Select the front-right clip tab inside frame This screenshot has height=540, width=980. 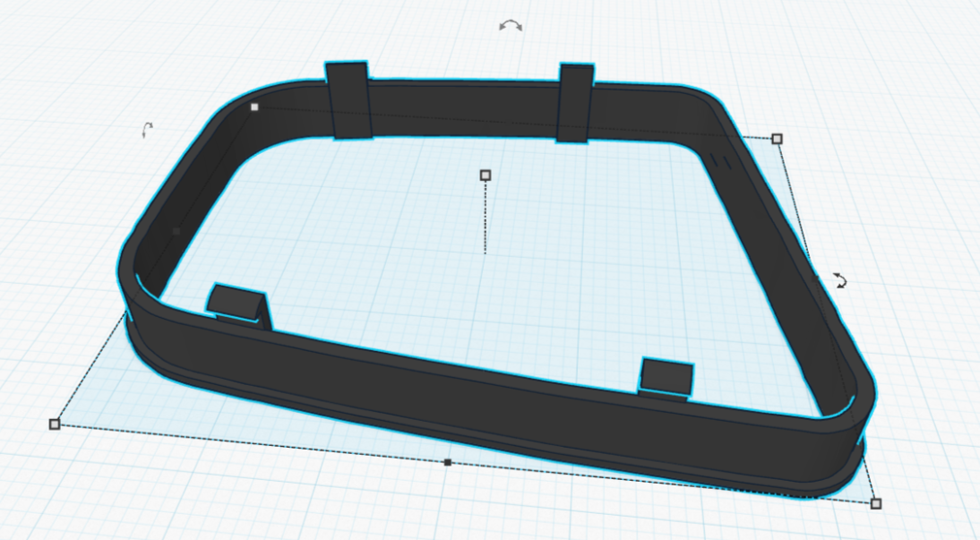(x=667, y=376)
